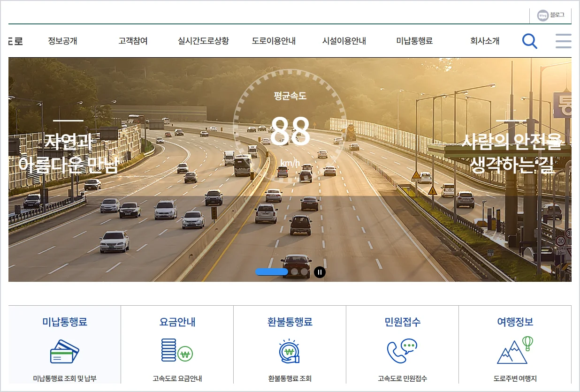Image resolution: width=580 pixels, height=392 pixels.
Task: Click the 자연과 아름다운 만남 banner text
Action: click(x=68, y=154)
